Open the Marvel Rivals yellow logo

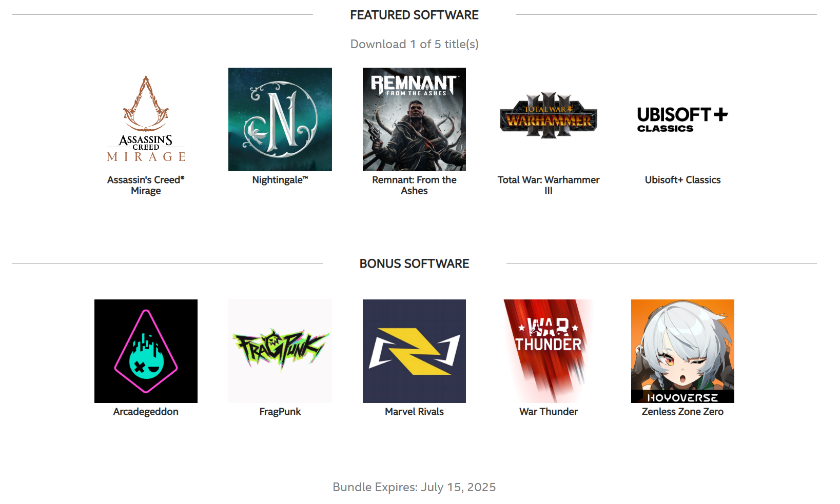pos(414,351)
